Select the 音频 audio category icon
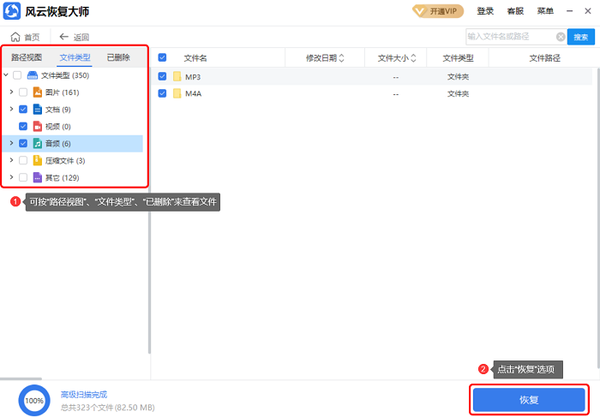This screenshot has width=600, height=417. tap(37, 143)
